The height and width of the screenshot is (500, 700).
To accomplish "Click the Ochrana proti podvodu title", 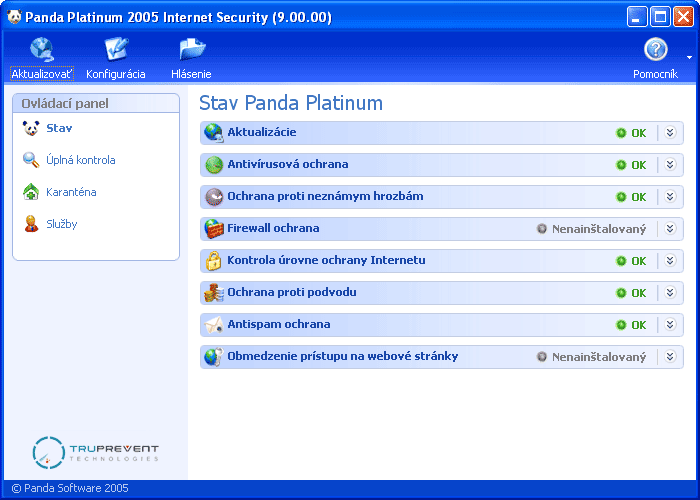I will point(292,292).
